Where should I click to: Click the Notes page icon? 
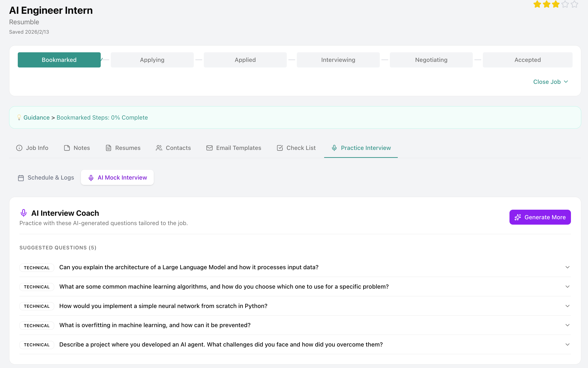[67, 148]
